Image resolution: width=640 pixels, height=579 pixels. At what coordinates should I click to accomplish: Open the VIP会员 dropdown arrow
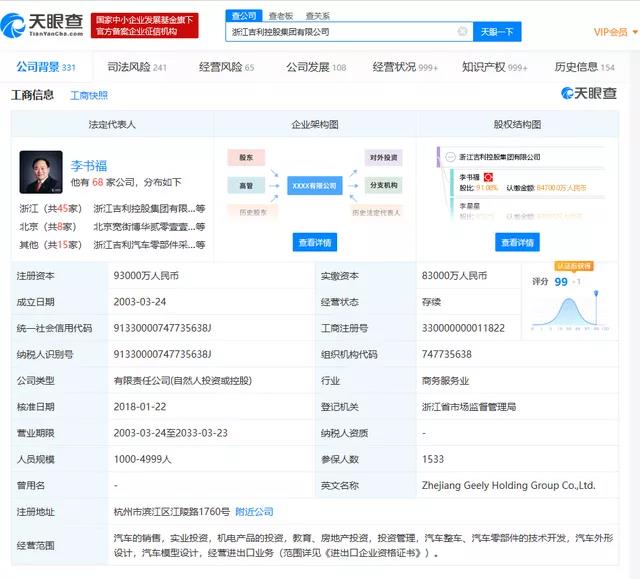point(635,32)
